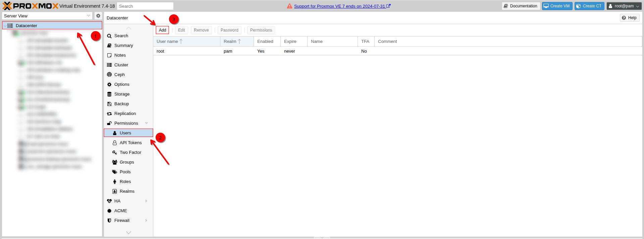
Task: Click the Two Factor key icon
Action: (x=115, y=153)
